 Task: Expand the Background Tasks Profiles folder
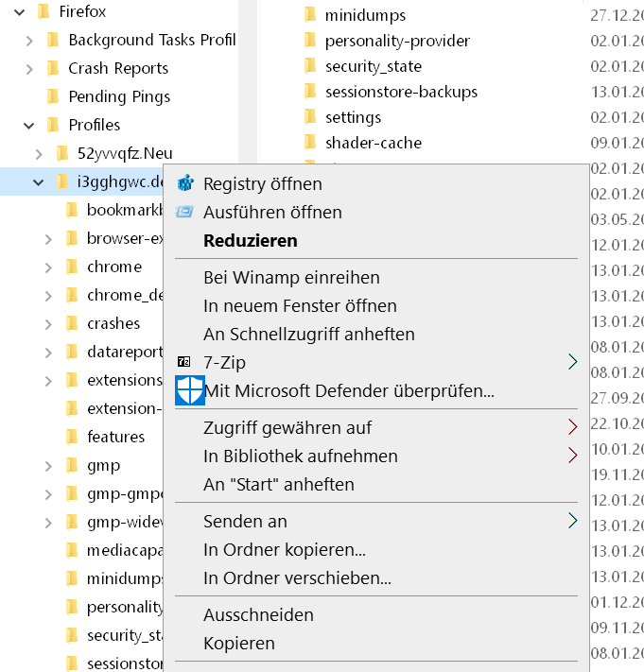pos(29,40)
